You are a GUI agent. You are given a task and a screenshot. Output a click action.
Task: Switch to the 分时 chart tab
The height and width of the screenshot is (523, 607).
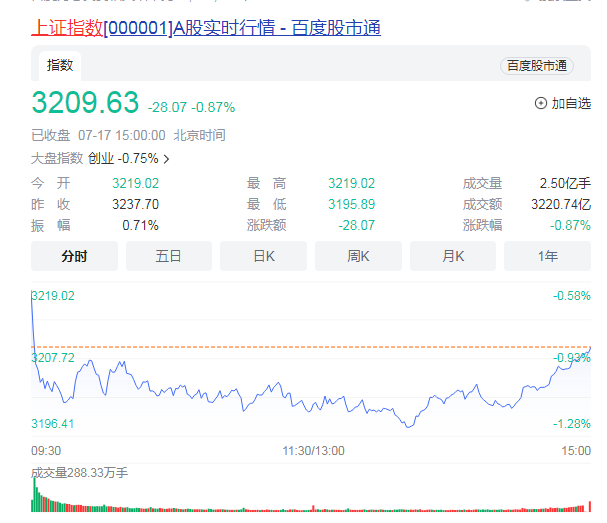pos(74,256)
